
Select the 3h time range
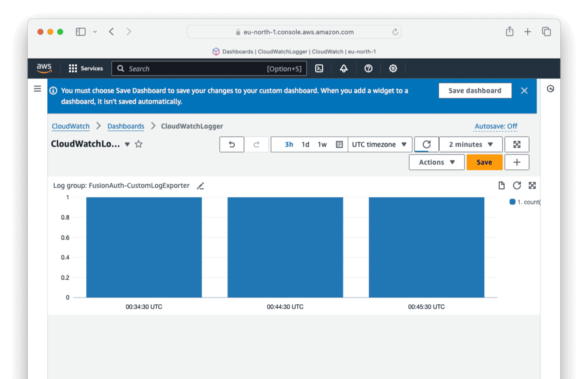click(x=289, y=144)
